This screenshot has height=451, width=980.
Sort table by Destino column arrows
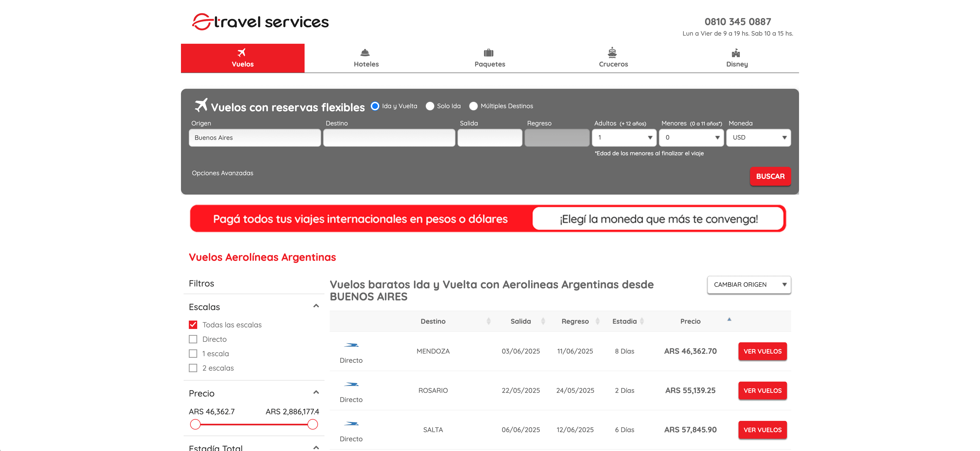point(488,321)
